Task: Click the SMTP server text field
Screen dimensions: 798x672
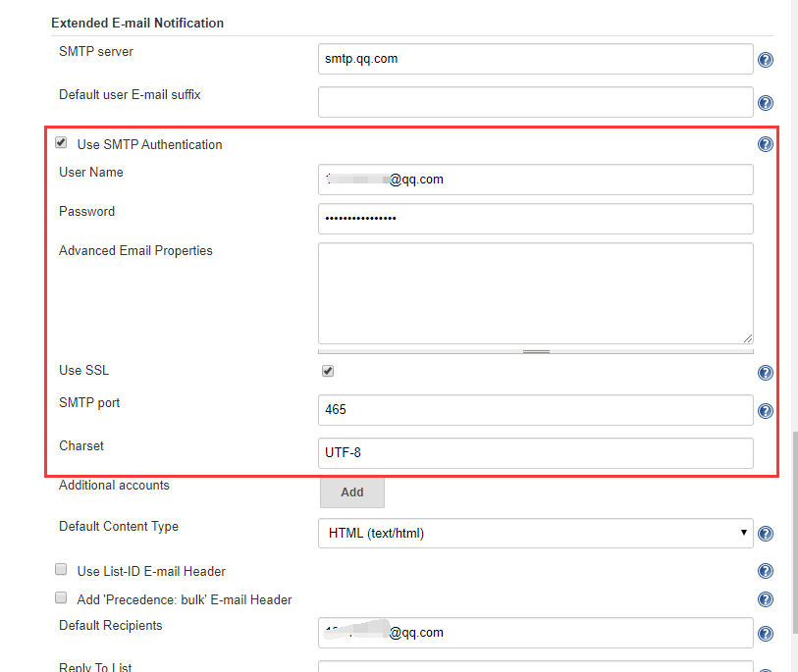Action: [x=535, y=59]
